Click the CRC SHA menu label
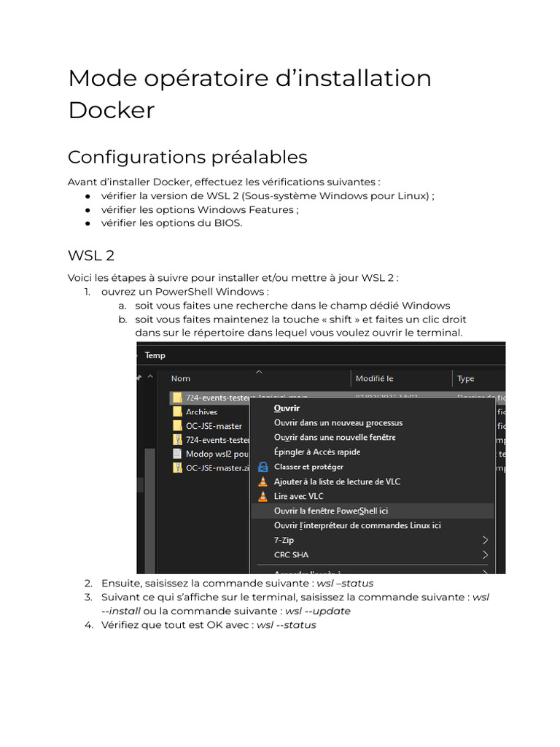 point(292,555)
